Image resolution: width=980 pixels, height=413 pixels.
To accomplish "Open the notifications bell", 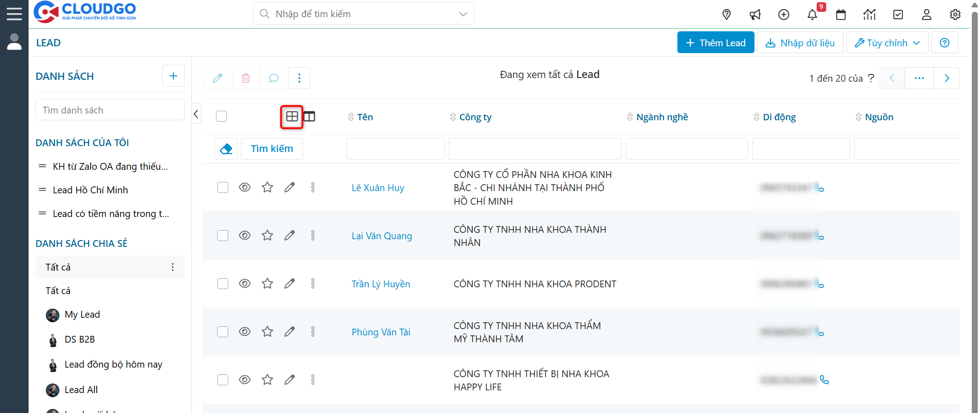I will 812,15.
